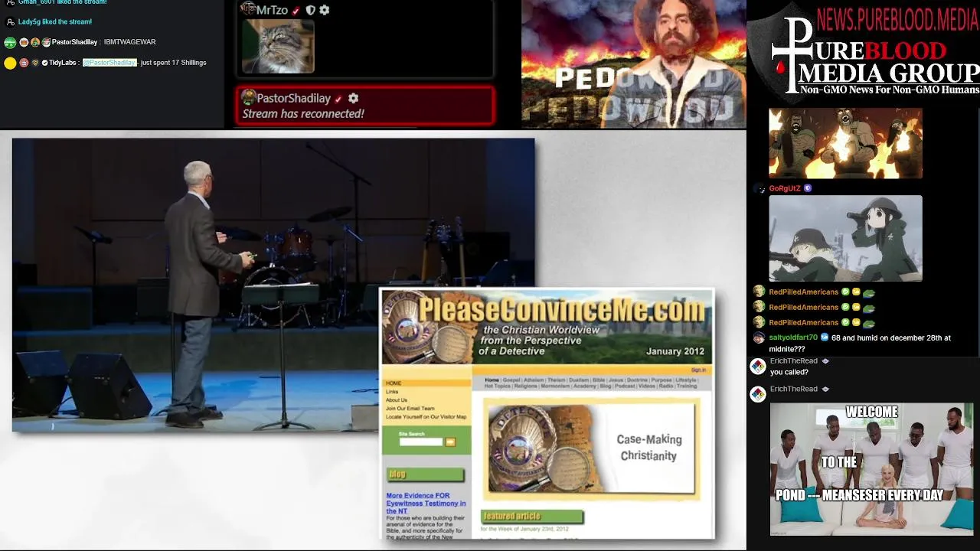Open MrTzo's cat picture thumbnail

click(278, 47)
